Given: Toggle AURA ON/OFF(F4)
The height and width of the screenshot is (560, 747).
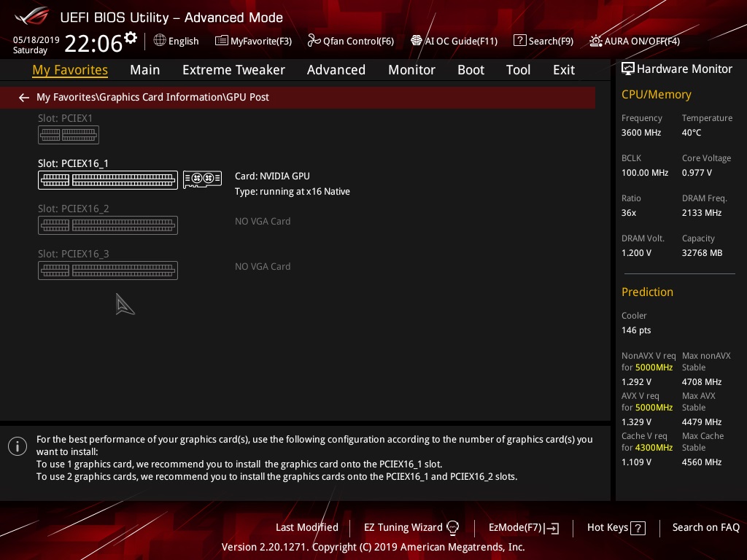Looking at the screenshot, I should coord(642,42).
